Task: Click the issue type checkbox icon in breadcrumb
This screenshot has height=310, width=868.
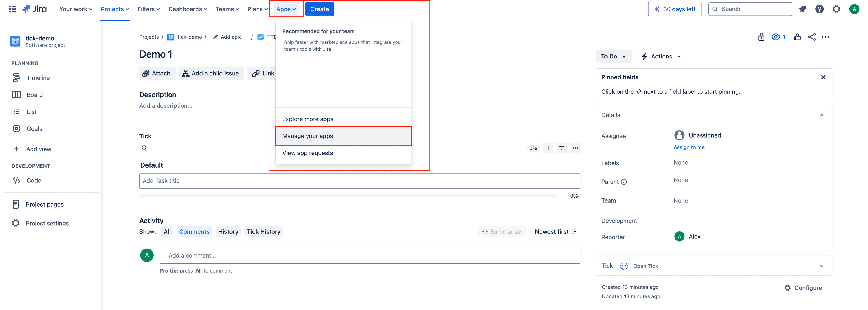Action: tap(260, 37)
